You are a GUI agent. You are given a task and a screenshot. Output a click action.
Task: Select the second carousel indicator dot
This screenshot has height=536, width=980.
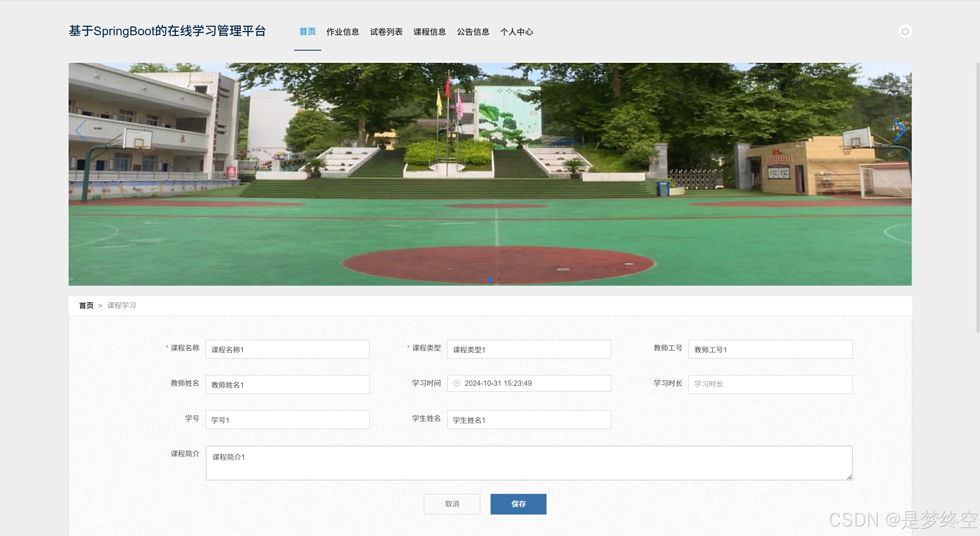[x=499, y=279]
